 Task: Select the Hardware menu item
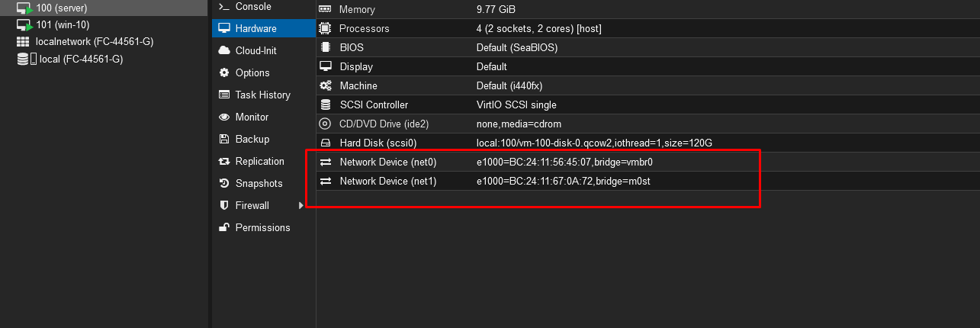click(255, 29)
